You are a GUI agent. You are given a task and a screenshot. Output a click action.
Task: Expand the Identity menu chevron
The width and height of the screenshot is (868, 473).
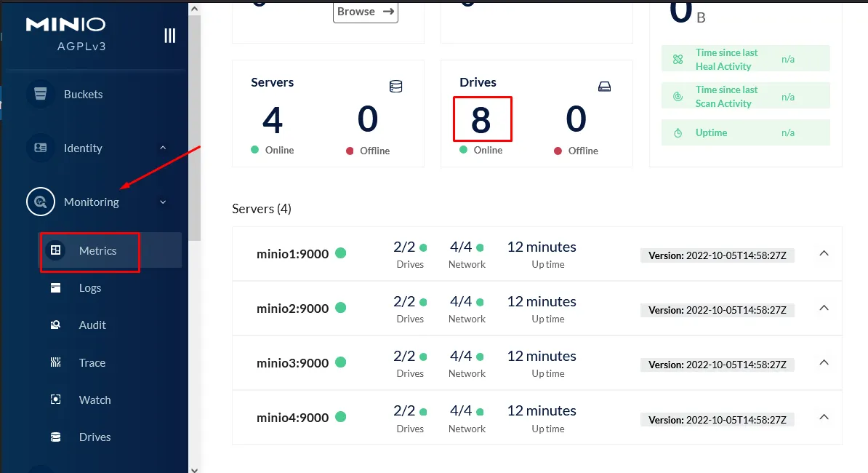tap(163, 148)
